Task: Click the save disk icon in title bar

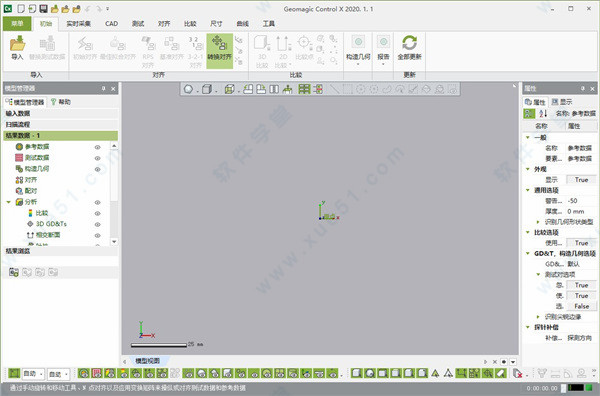Action: coord(44,8)
